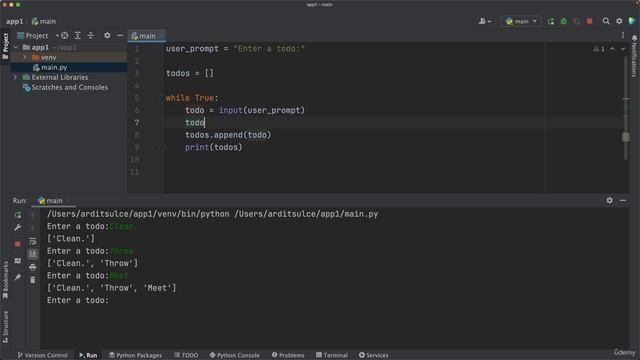Viewport: 640px width, 360px height.
Task: Toggle scroll to end in Run console
Action: [x=33, y=254]
